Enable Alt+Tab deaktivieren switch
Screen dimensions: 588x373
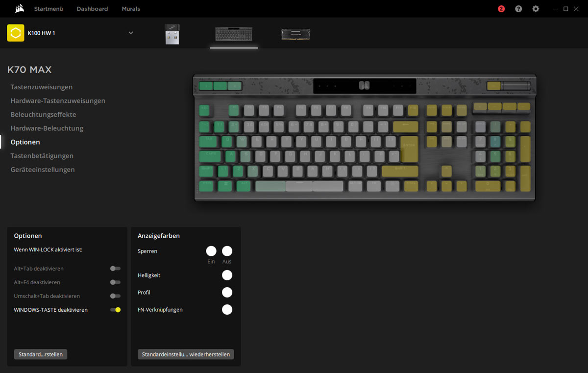[115, 269]
